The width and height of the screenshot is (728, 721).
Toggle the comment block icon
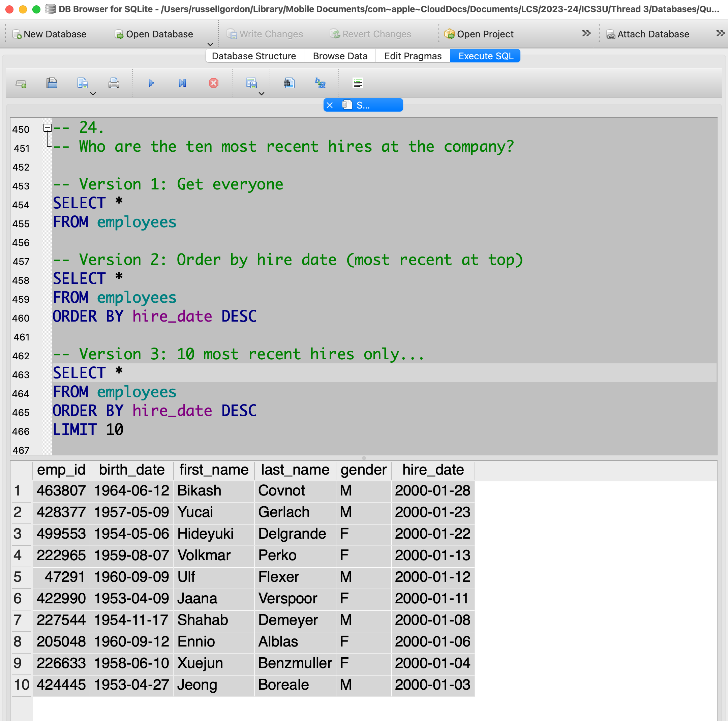358,83
